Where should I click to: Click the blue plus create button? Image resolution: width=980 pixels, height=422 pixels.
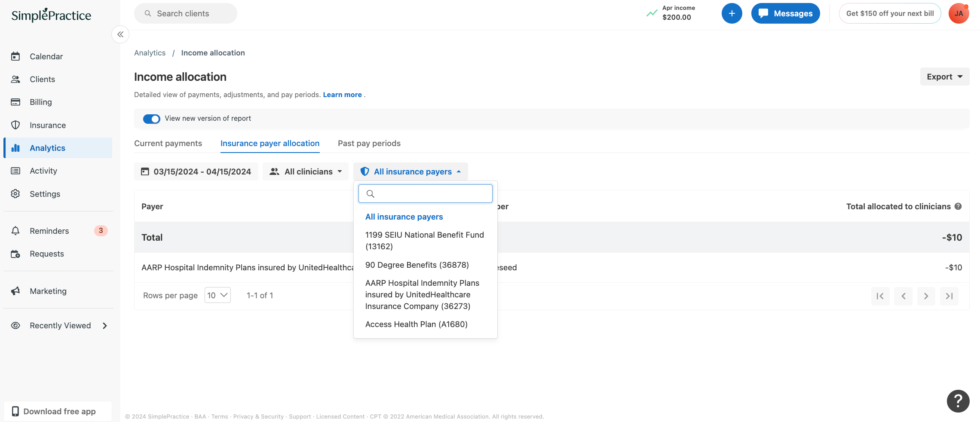point(732,13)
